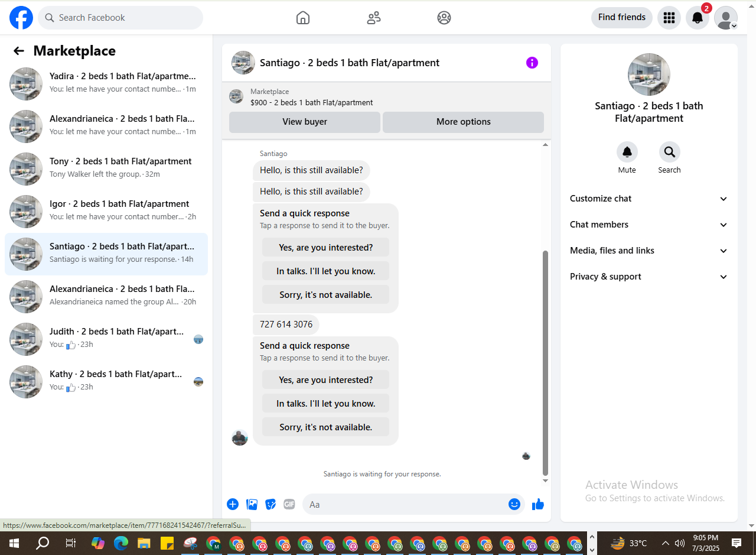756x555 pixels.
Task: Open the emoji picker in the message box
Action: 514,504
